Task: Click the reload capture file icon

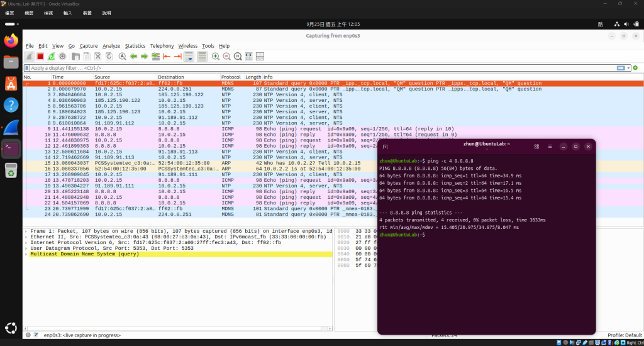Action: (109, 56)
